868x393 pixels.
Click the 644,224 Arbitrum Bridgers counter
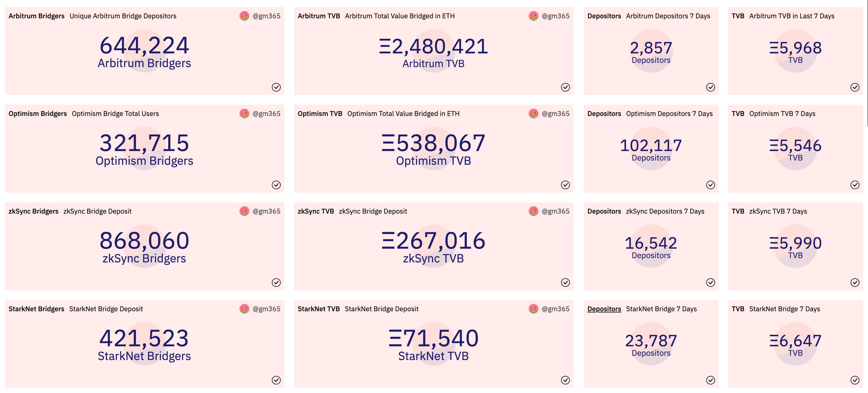click(x=144, y=45)
